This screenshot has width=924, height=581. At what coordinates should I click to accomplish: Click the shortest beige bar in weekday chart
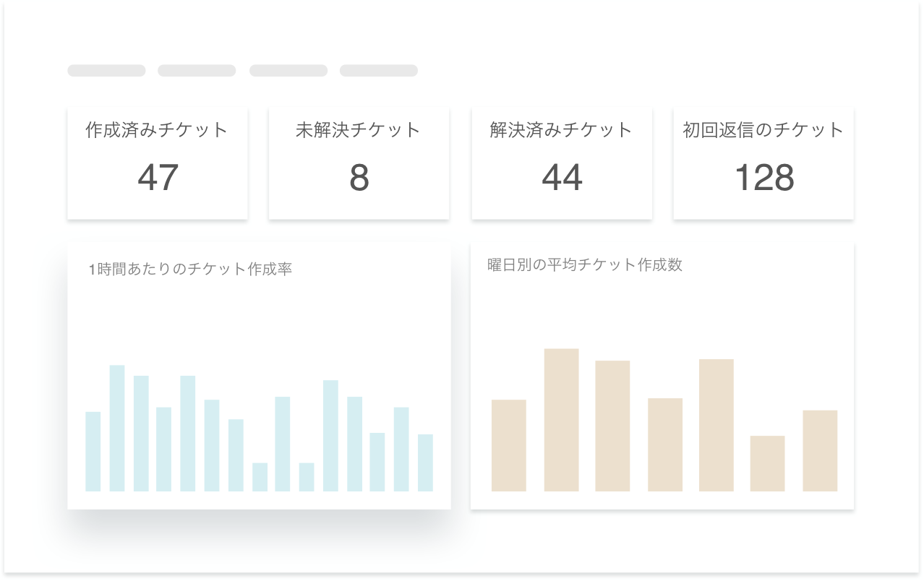click(x=767, y=463)
